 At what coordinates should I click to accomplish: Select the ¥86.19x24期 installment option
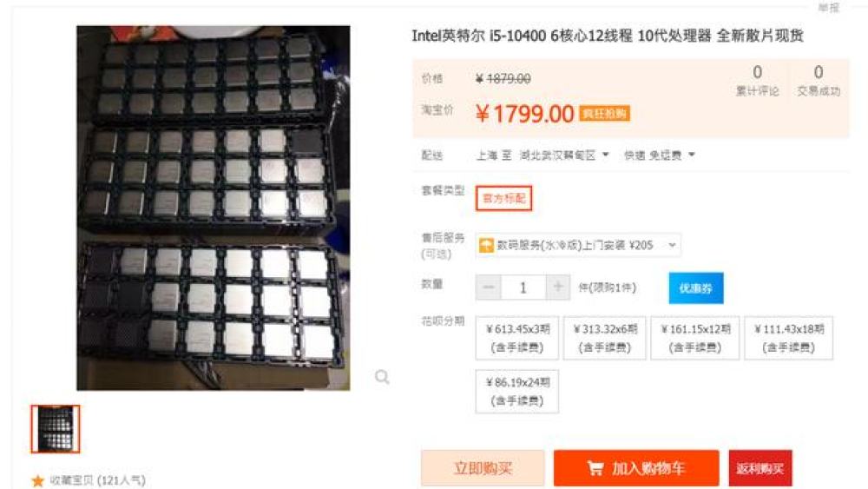point(517,392)
